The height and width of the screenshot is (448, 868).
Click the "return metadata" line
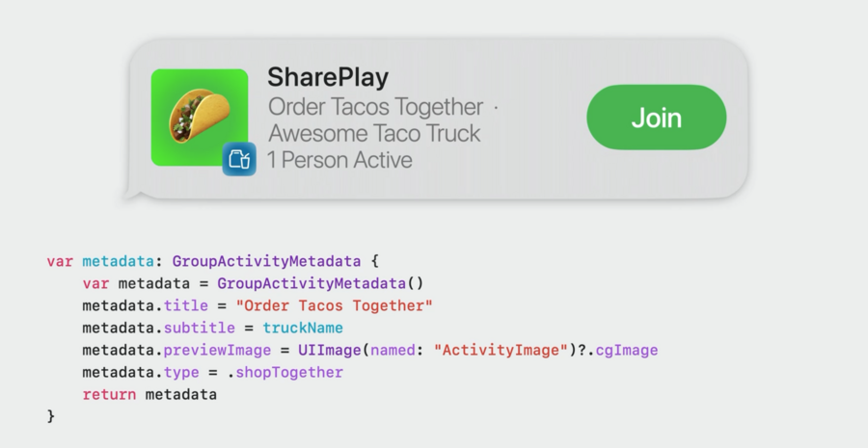coord(149,394)
